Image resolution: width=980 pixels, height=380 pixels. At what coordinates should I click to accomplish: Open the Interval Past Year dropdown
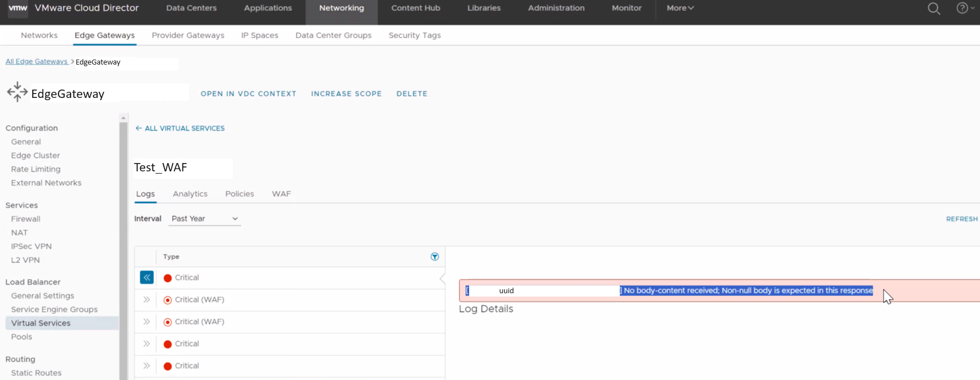[205, 219]
